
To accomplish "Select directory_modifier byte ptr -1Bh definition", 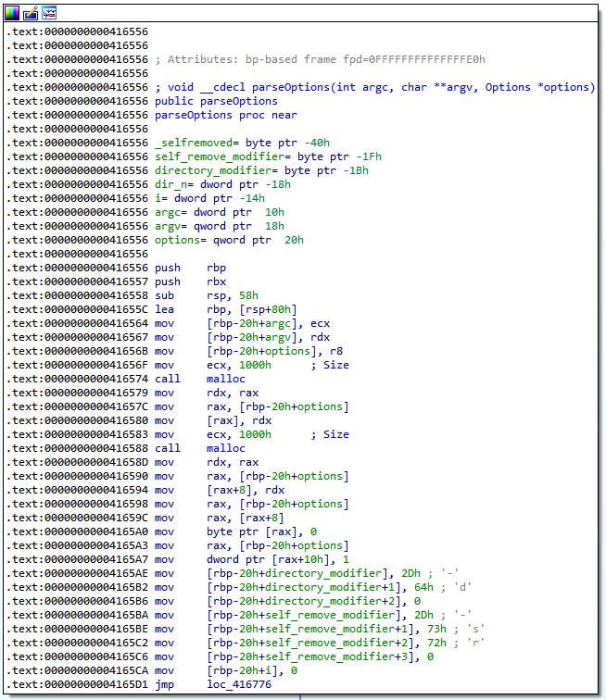I will pos(261,170).
